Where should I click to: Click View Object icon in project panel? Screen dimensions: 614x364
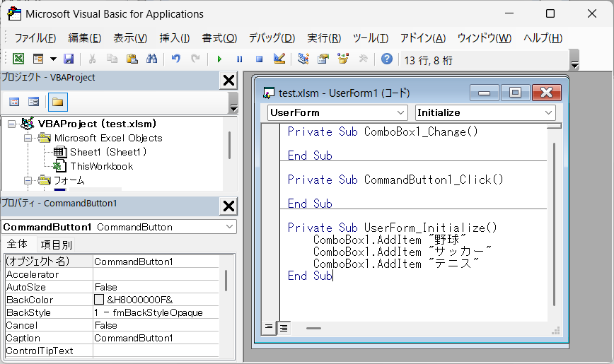pos(34,102)
